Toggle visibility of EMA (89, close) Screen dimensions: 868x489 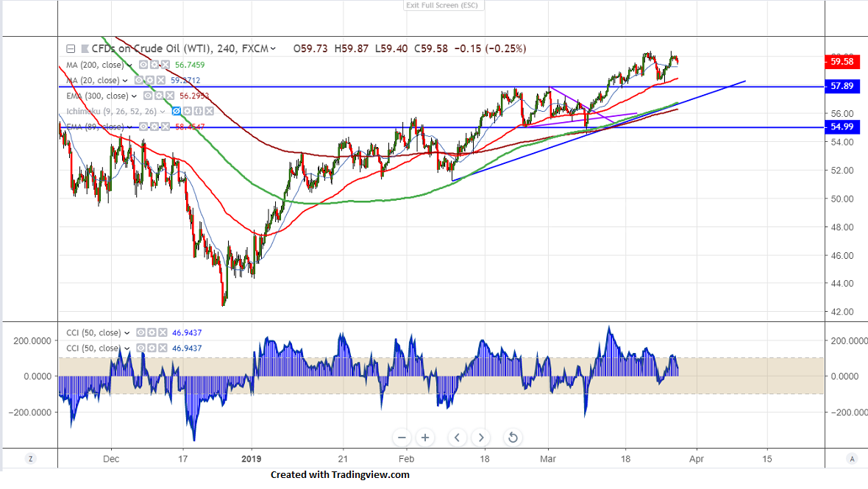click(143, 126)
